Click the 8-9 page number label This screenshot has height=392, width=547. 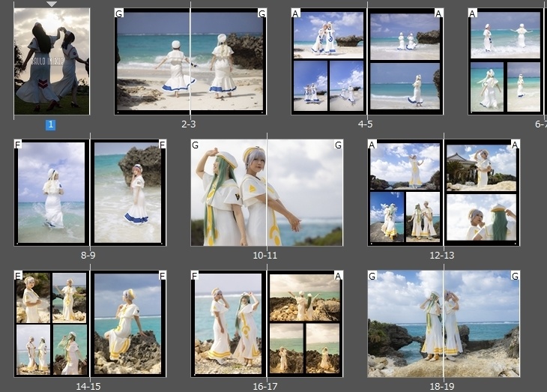(88, 255)
